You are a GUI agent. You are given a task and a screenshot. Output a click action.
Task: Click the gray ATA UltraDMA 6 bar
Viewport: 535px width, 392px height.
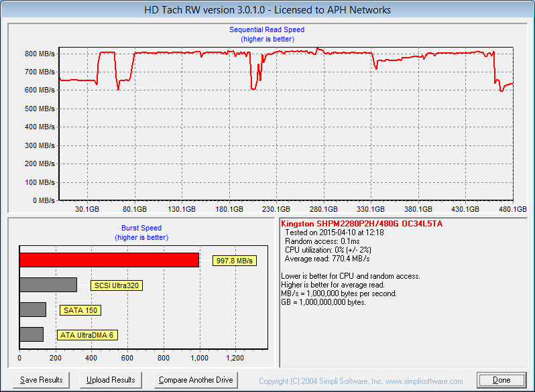coord(32,334)
